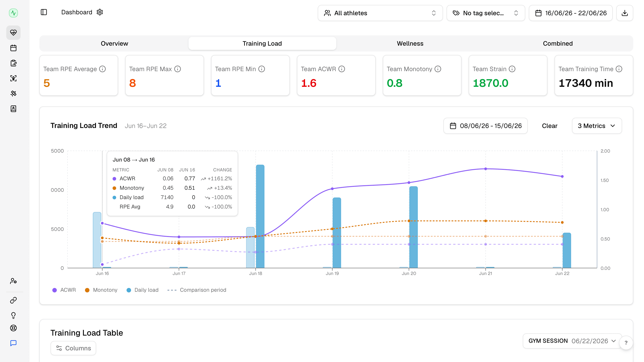Click the Team ACWR value 1.6
Image resolution: width=644 pixels, height=362 pixels.
309,83
